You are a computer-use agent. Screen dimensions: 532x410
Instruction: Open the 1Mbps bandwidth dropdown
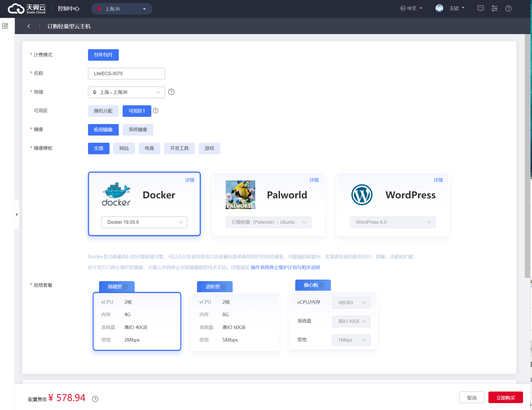(351, 340)
